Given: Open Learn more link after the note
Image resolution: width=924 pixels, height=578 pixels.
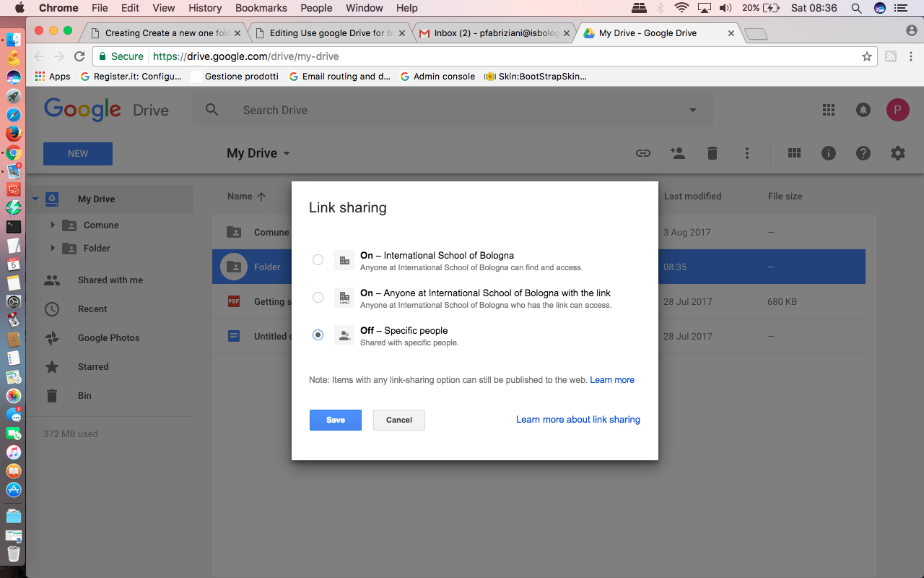Looking at the screenshot, I should 612,379.
